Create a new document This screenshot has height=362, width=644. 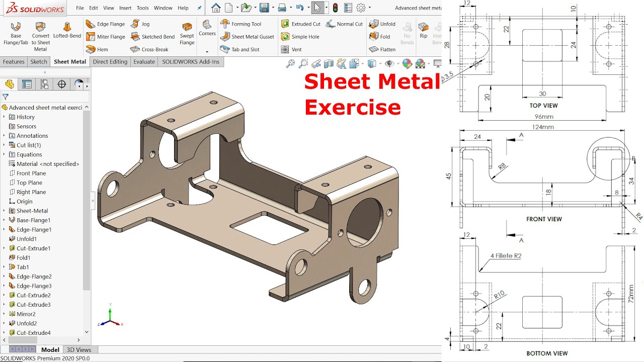[229, 8]
